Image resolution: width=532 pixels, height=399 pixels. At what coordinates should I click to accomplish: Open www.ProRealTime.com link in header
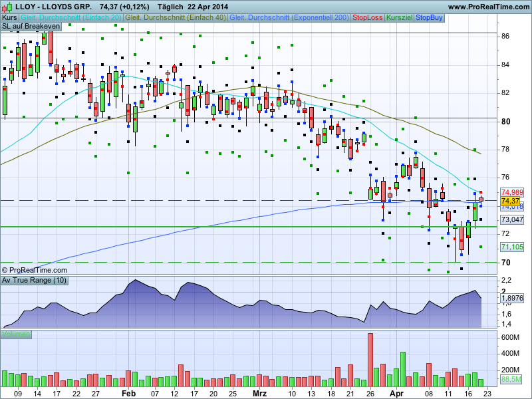pos(489,7)
